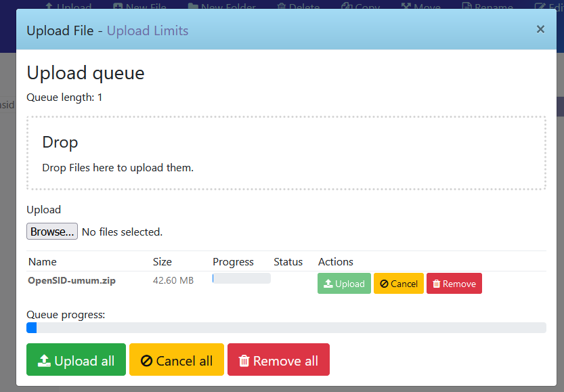Remove OpenSID-umum.zip from the queue

pos(454,284)
